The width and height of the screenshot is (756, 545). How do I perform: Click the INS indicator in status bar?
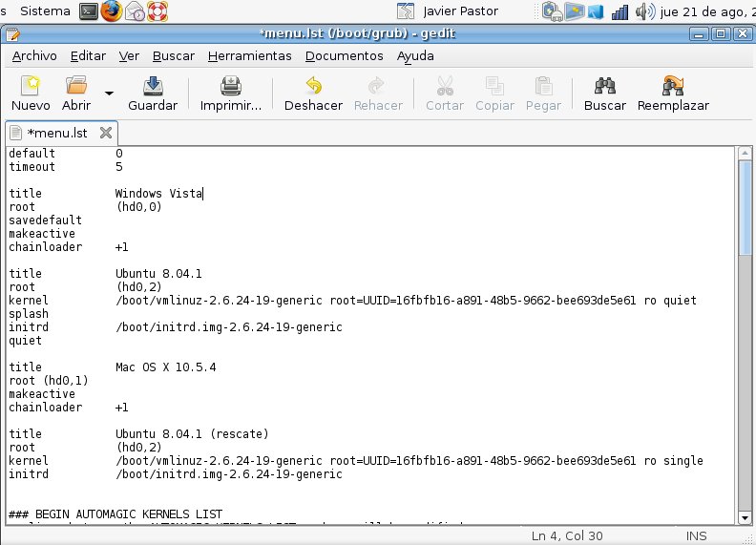pos(696,535)
